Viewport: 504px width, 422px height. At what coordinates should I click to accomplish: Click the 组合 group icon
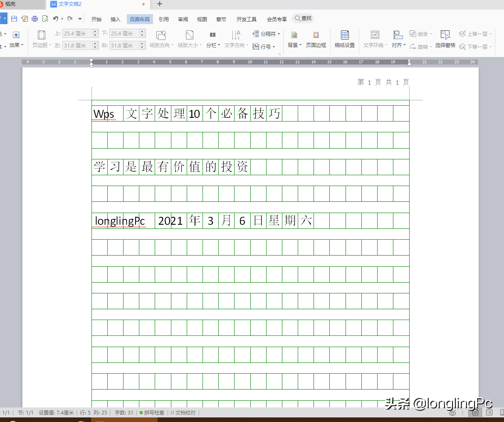point(413,34)
